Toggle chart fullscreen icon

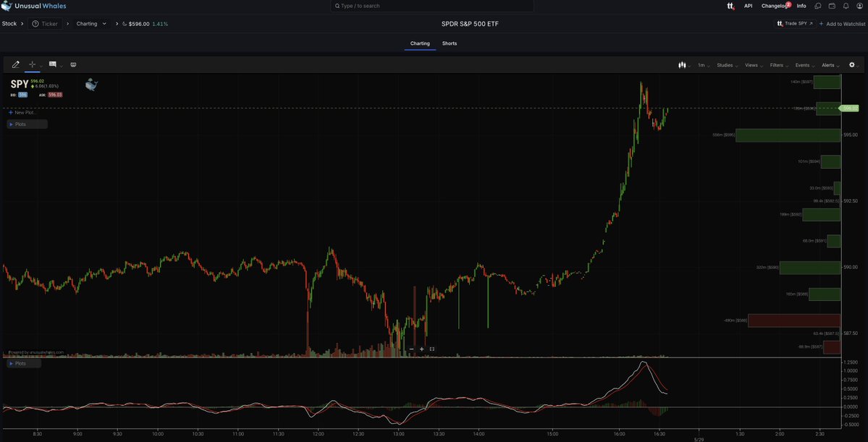(432, 349)
